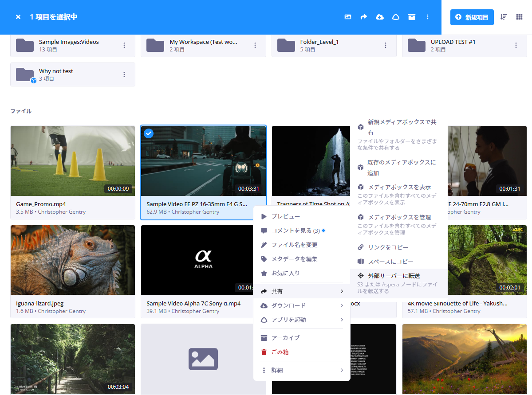Open options menu for Folder_Level_1
Screen dimensions: 532x395
tap(386, 45)
